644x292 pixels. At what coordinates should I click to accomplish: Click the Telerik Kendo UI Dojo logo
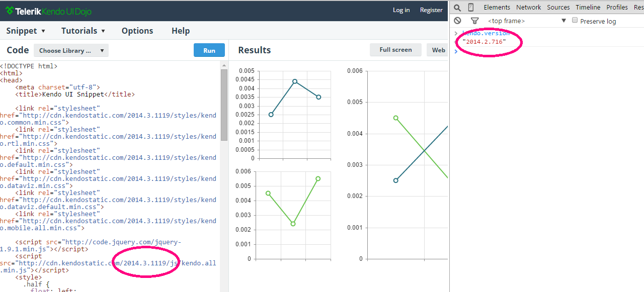(48, 11)
